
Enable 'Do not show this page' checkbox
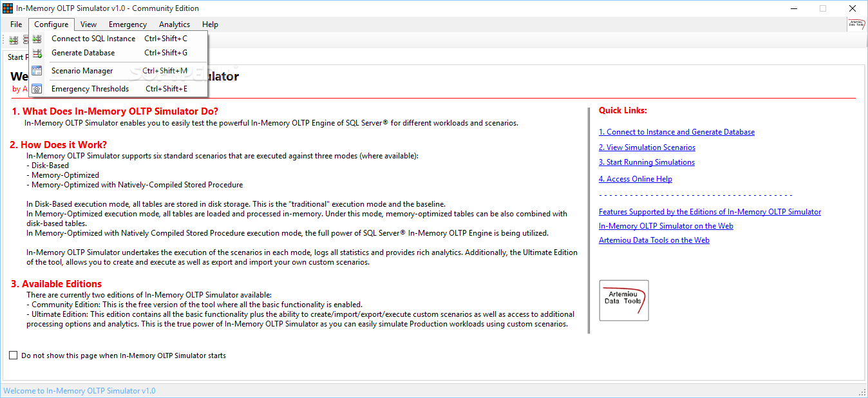click(14, 355)
